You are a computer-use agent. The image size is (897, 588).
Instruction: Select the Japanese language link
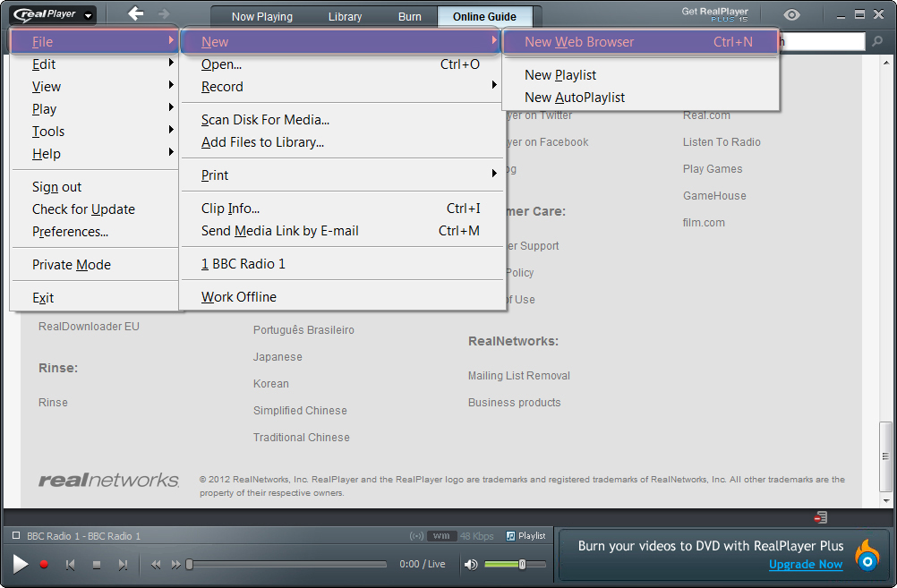point(278,356)
